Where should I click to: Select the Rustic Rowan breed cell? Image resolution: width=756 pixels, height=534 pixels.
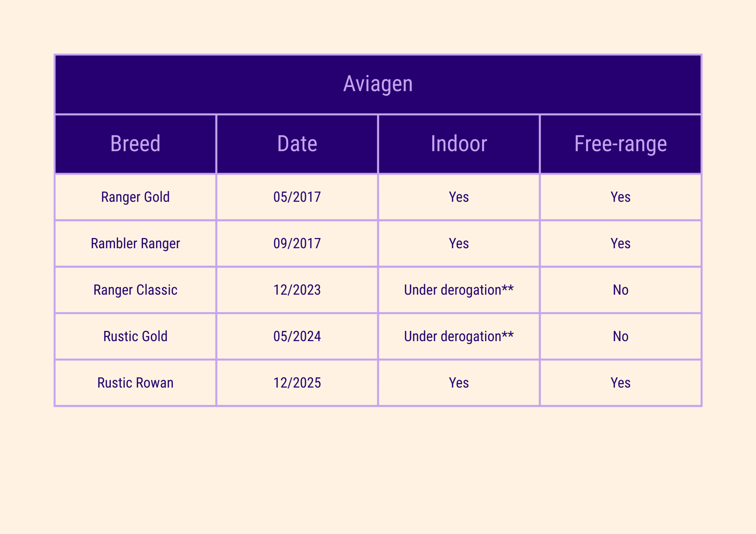tap(135, 383)
